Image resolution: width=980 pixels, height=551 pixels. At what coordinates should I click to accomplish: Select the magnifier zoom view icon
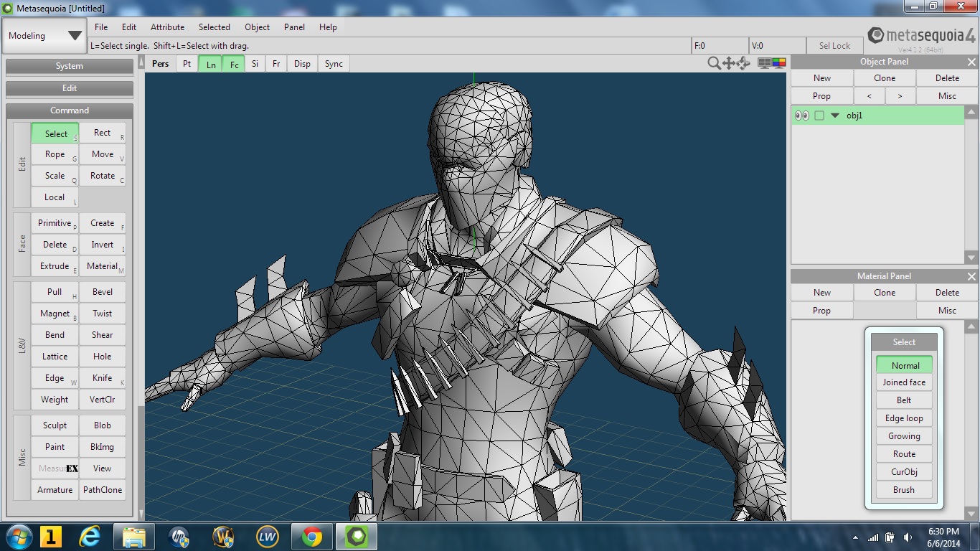[x=714, y=63]
